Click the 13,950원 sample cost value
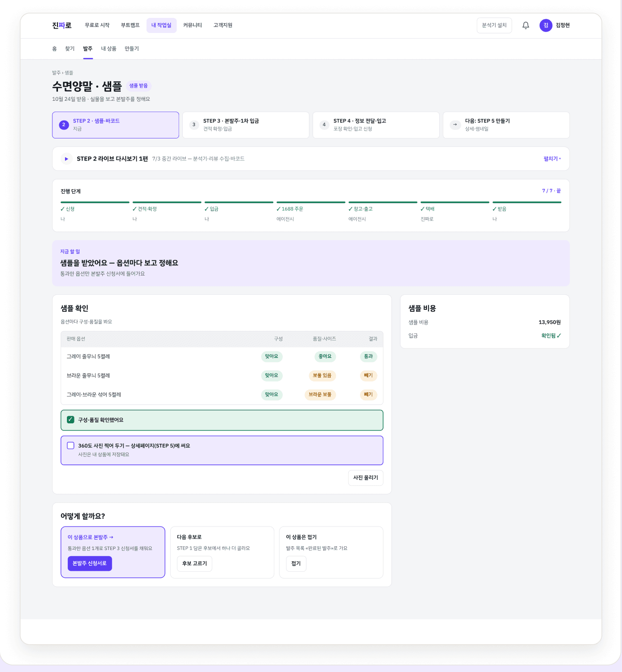Viewport: 622px width, 672px height. click(x=550, y=323)
